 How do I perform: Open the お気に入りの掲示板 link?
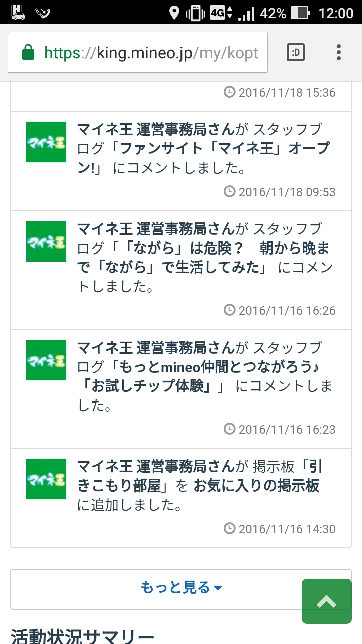(256, 486)
